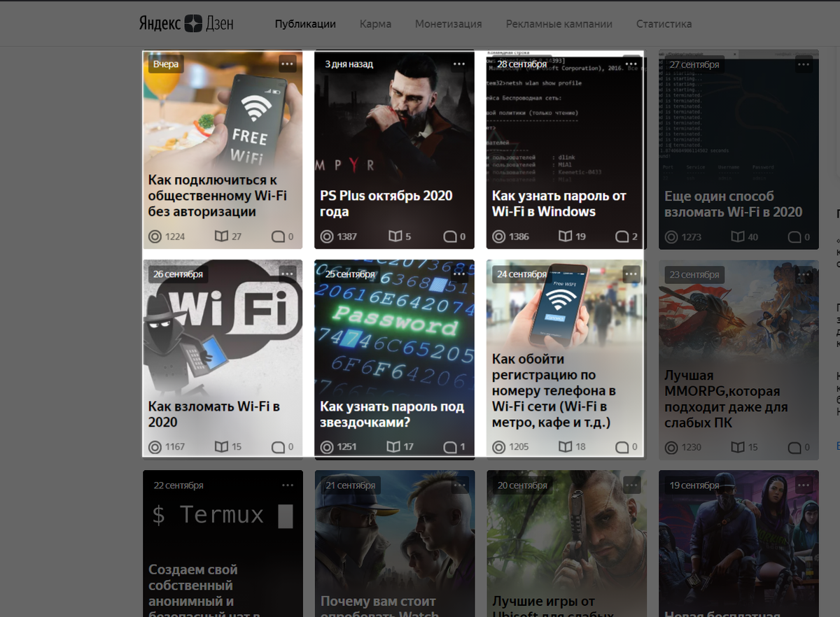Open article 'Лучшая MMORPG, которая подходит даже для слабых ПК'

click(726, 399)
